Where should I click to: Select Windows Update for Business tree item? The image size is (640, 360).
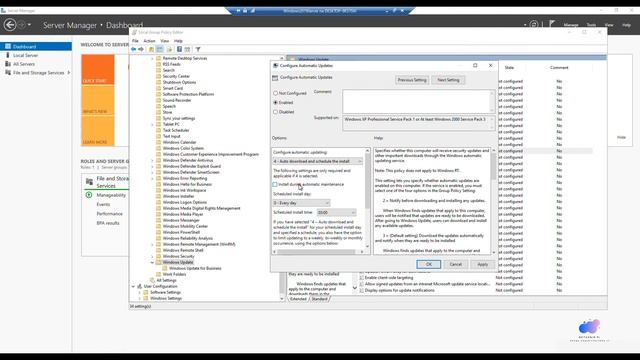tap(195, 269)
